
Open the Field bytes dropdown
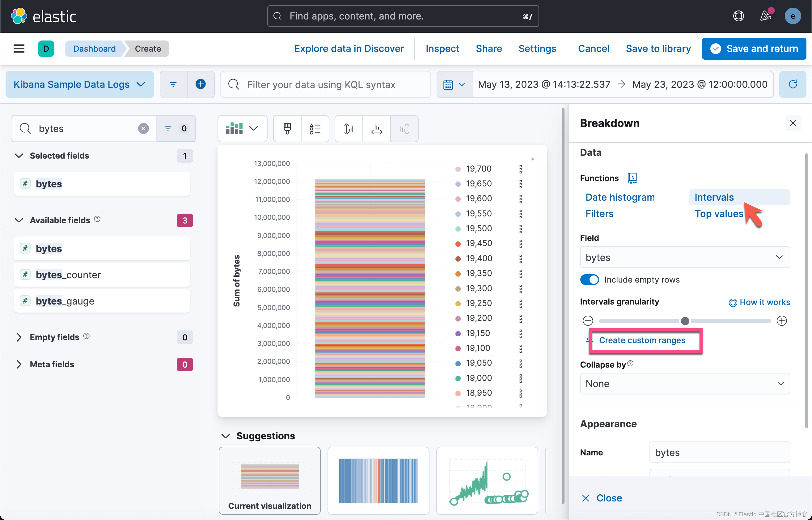685,257
